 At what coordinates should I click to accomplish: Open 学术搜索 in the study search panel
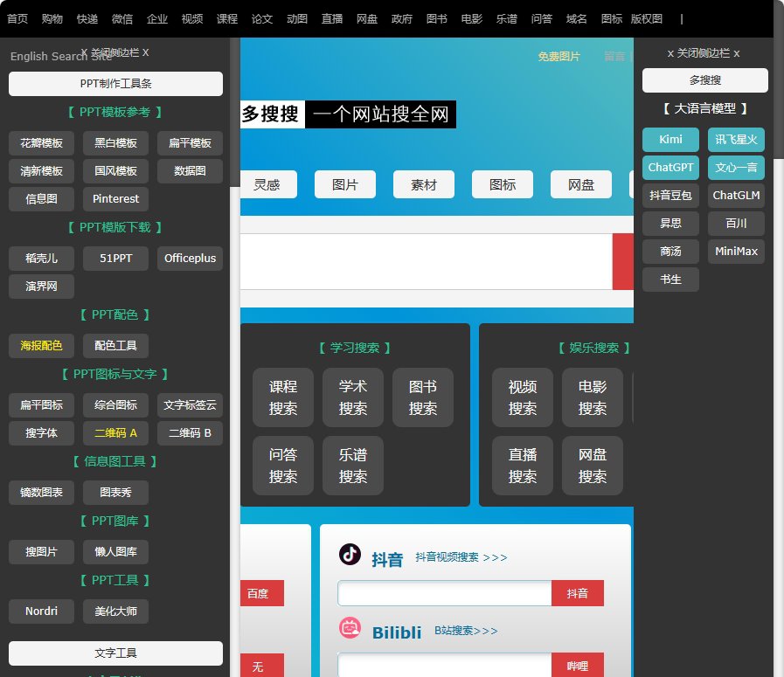[x=353, y=397]
